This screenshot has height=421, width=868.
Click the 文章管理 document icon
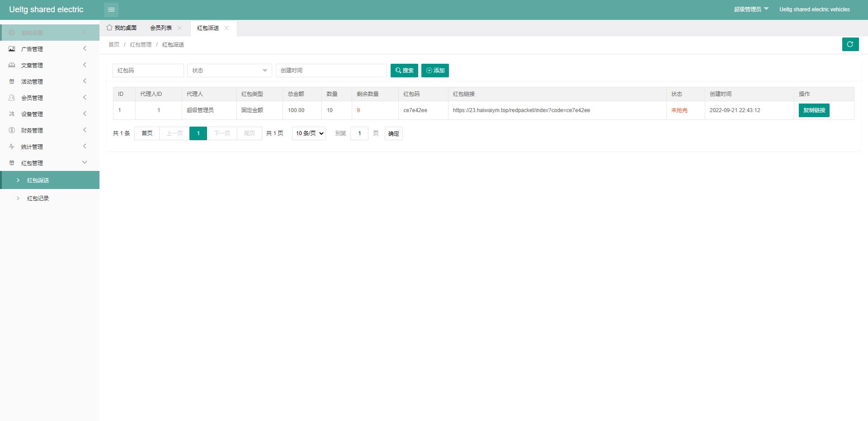click(12, 65)
